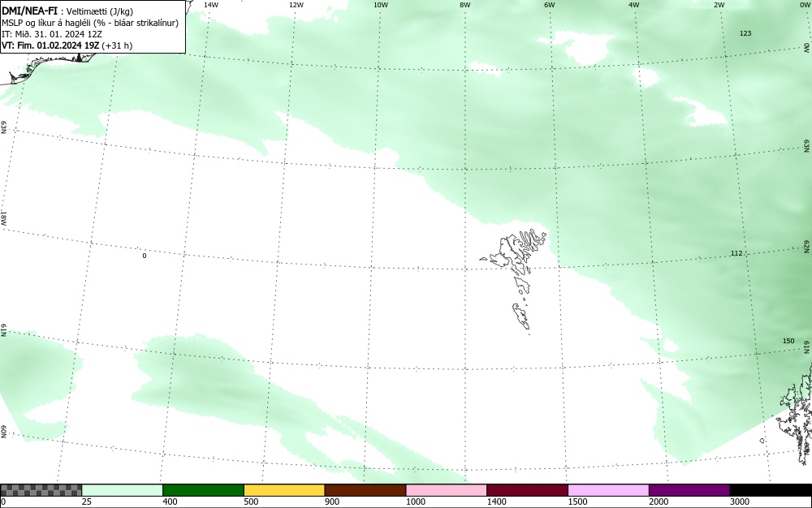The width and height of the screenshot is (812, 508).
Task: Click the dark green 400–500 legend swatch
Action: [x=203, y=490]
